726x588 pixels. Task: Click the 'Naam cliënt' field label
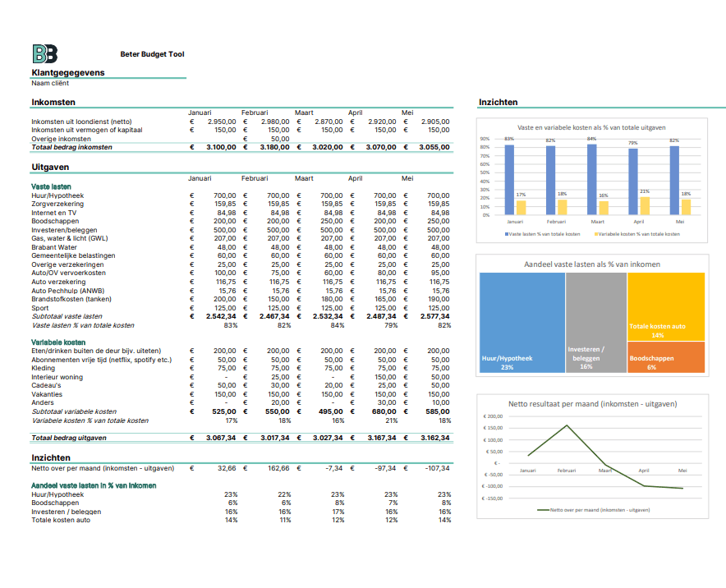(x=50, y=83)
